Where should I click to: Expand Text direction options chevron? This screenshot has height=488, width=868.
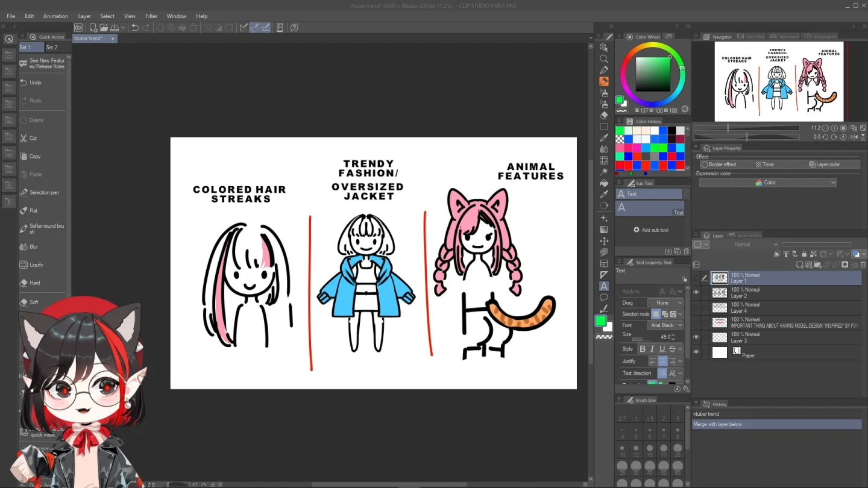[680, 374]
